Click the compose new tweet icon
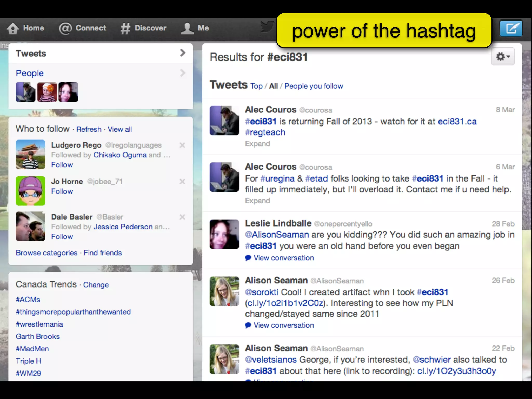The width and height of the screenshot is (532, 399). click(x=511, y=28)
